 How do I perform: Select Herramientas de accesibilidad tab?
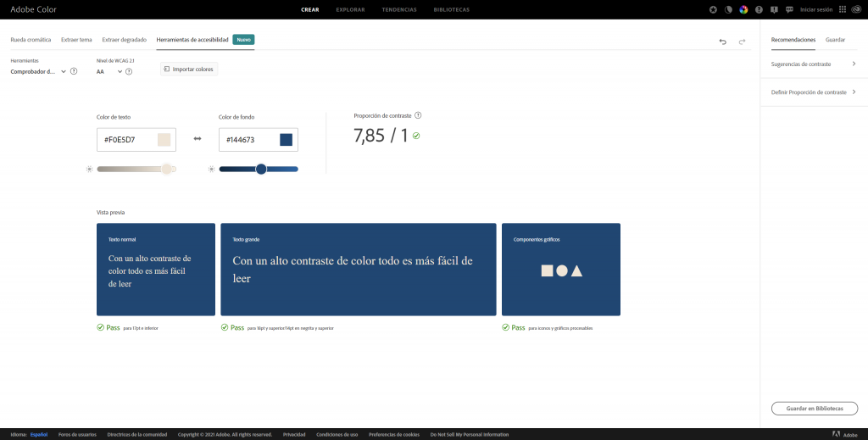(x=192, y=40)
